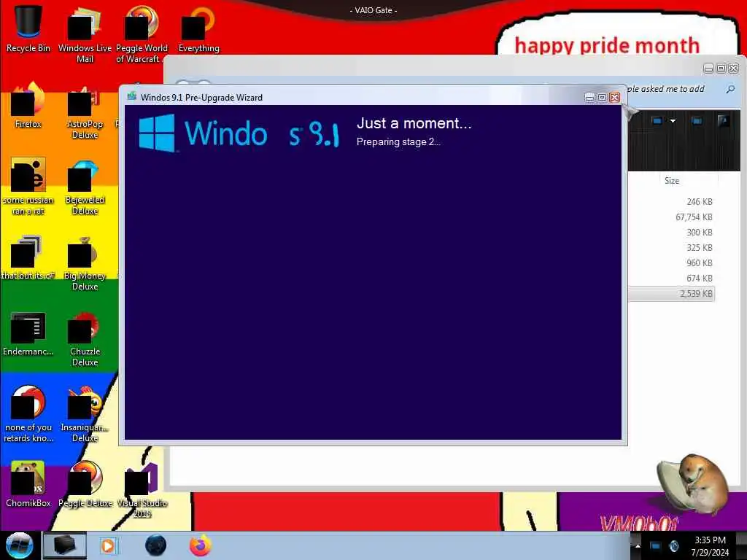The width and height of the screenshot is (747, 560).
Task: Select the black box taskbar program
Action: tap(65, 545)
